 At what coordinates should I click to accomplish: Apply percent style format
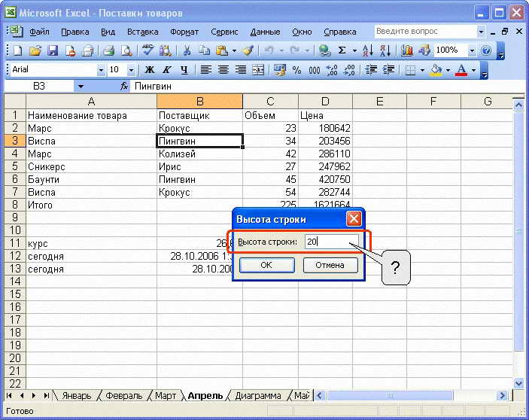[296, 70]
